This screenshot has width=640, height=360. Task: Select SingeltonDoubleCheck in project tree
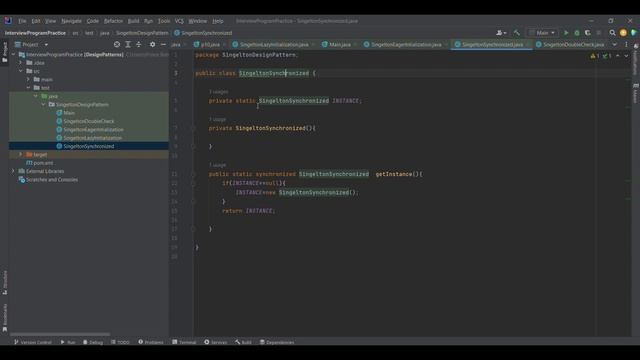(x=89, y=121)
